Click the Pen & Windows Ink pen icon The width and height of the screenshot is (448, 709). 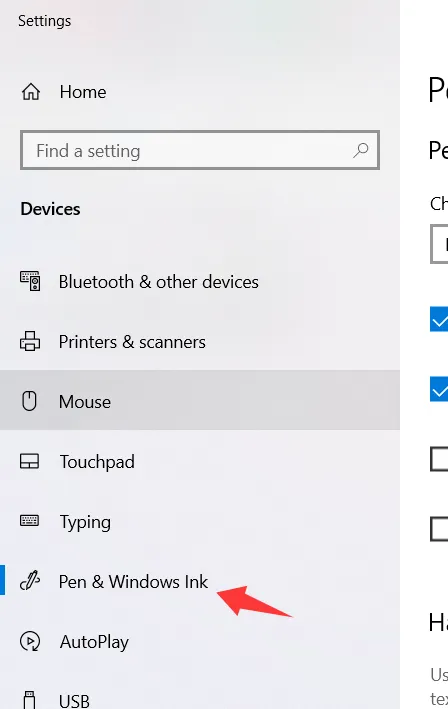(30, 581)
